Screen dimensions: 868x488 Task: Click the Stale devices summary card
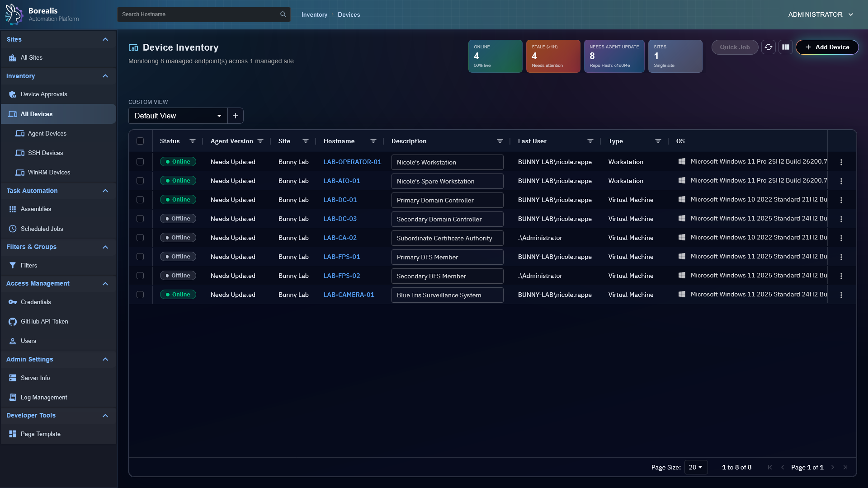tap(553, 56)
